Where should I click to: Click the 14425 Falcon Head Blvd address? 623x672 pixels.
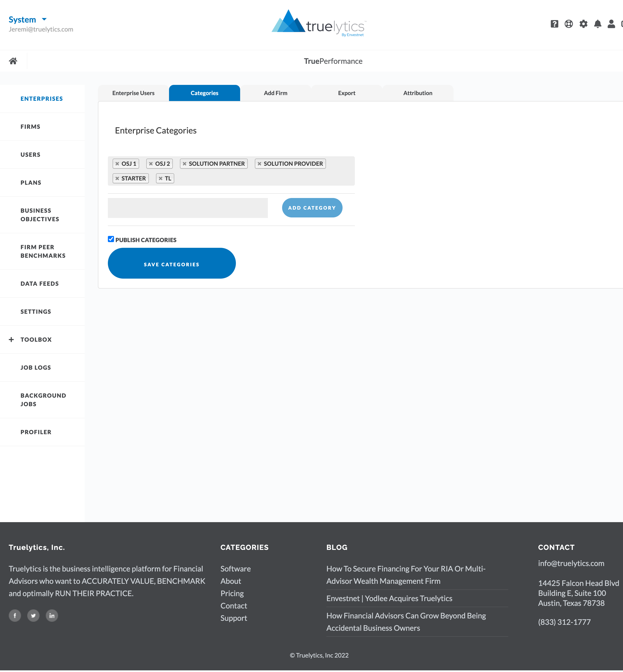tap(578, 583)
